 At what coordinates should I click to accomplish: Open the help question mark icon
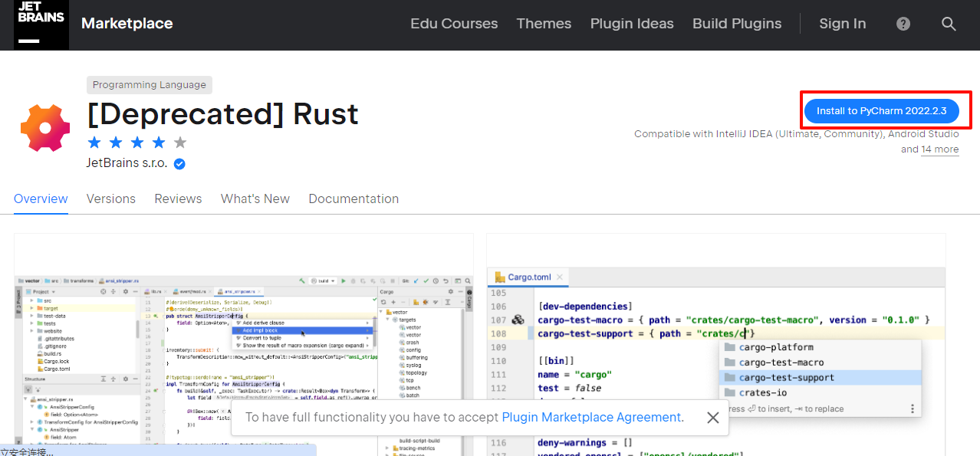pos(903,24)
